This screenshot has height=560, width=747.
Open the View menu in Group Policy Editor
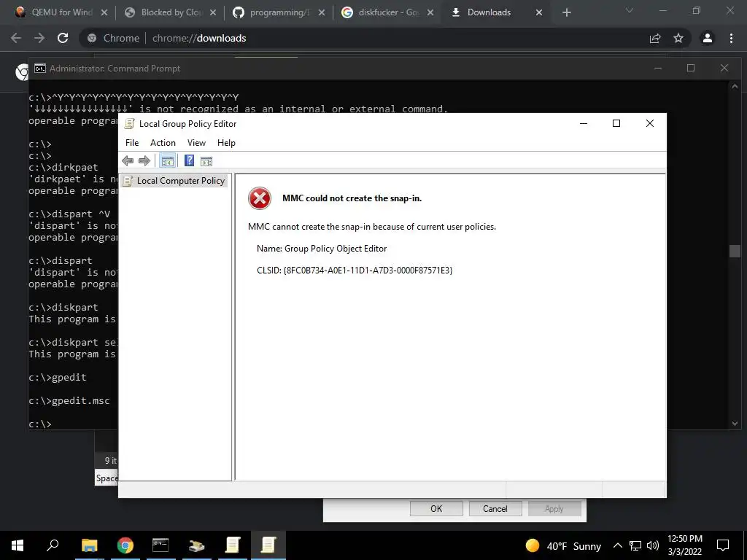(x=196, y=143)
